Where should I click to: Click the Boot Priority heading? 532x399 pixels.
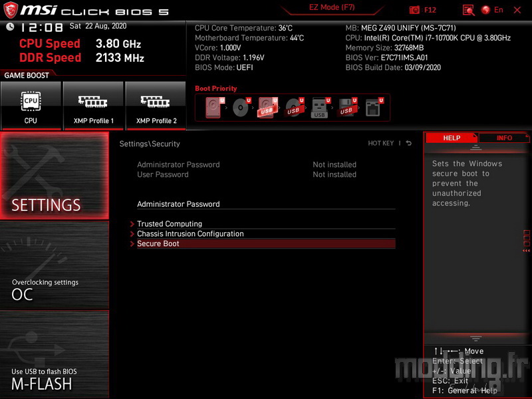tap(215, 88)
